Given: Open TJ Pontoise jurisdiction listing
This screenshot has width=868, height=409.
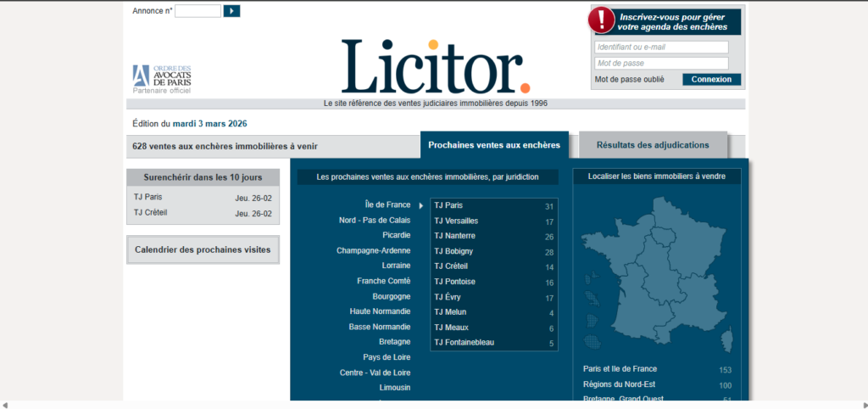Looking at the screenshot, I should click(494, 282).
